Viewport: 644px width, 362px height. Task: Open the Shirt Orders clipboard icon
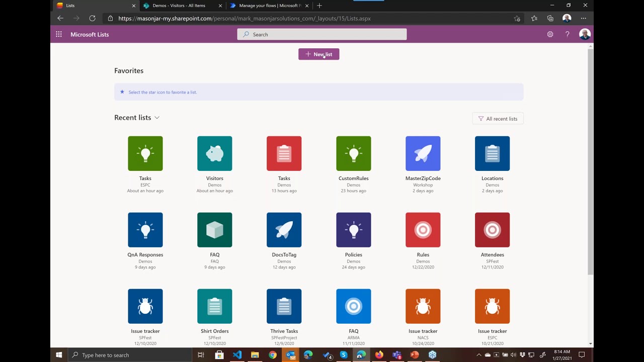215,306
